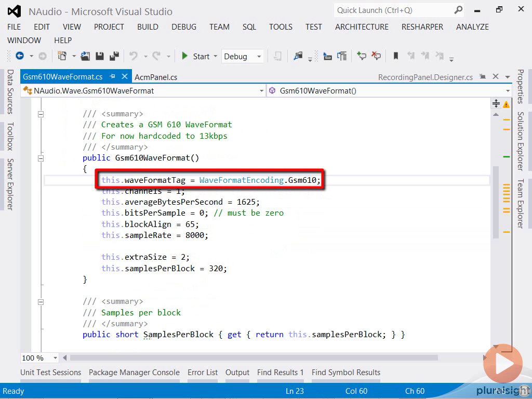The image size is (532, 399).
Task: Click the Start debugging button label
Action: click(x=201, y=56)
